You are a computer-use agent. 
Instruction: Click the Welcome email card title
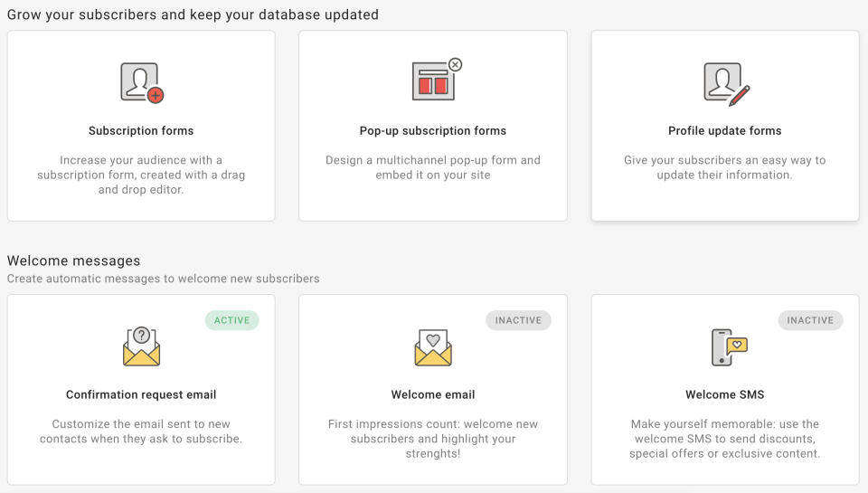(433, 395)
